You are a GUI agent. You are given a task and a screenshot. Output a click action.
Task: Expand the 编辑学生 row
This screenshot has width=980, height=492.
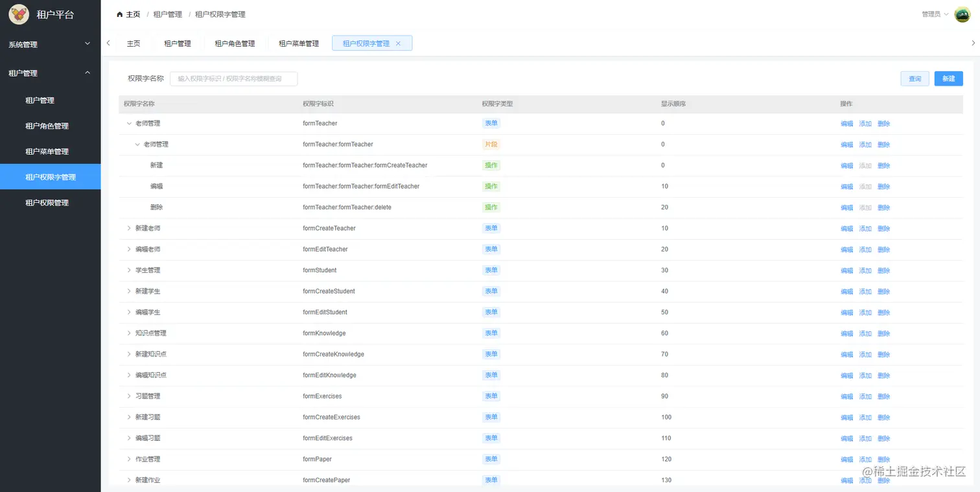(x=129, y=312)
